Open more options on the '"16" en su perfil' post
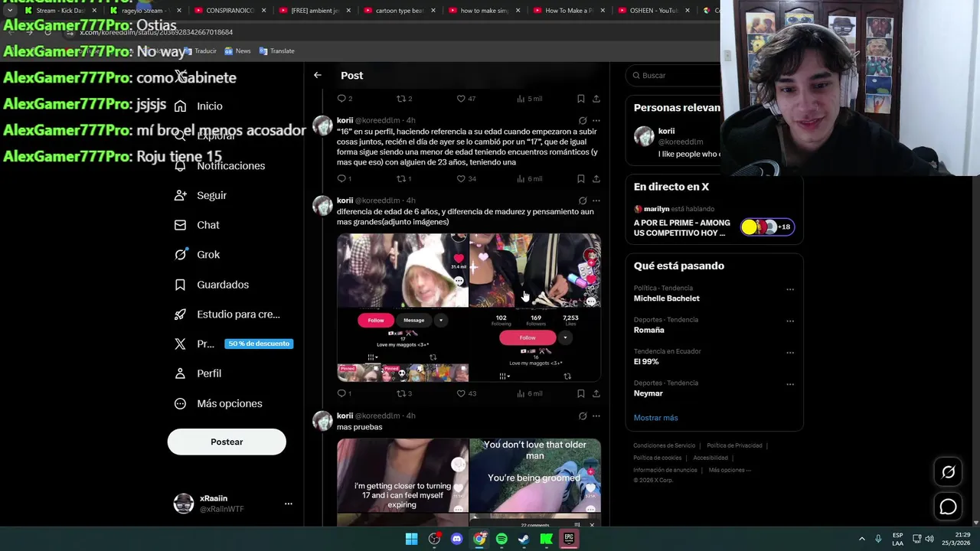 pyautogui.click(x=596, y=120)
